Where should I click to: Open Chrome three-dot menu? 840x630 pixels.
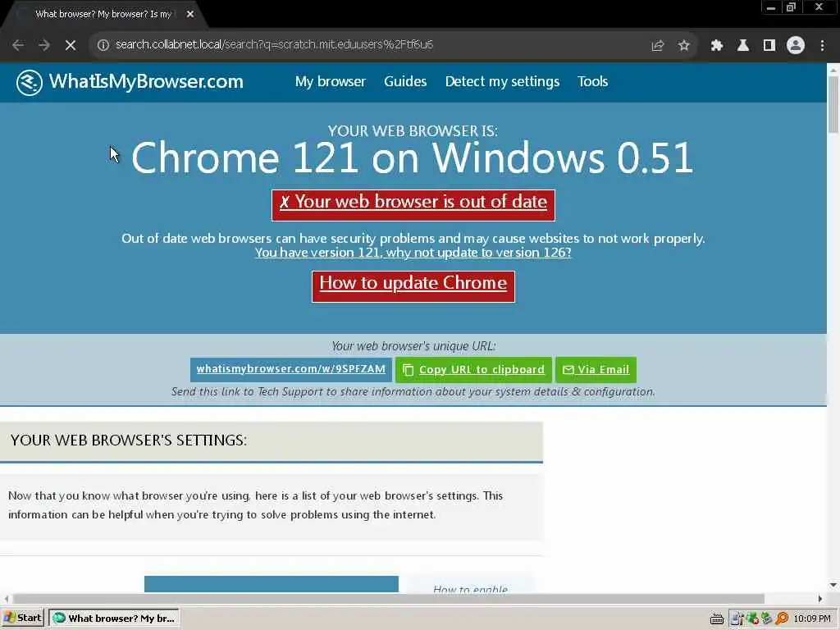[x=822, y=46]
